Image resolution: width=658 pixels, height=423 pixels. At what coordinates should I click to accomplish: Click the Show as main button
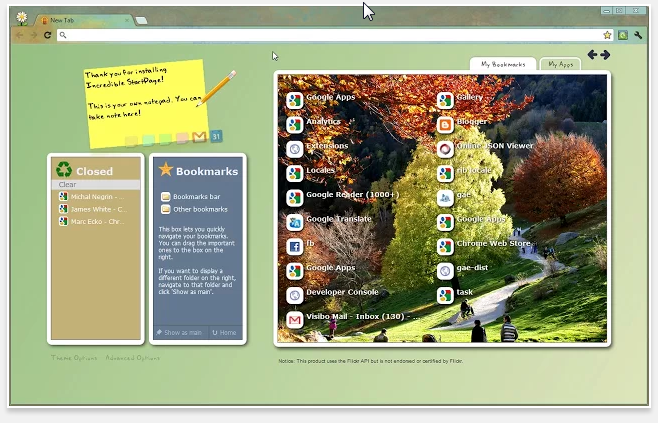click(180, 332)
